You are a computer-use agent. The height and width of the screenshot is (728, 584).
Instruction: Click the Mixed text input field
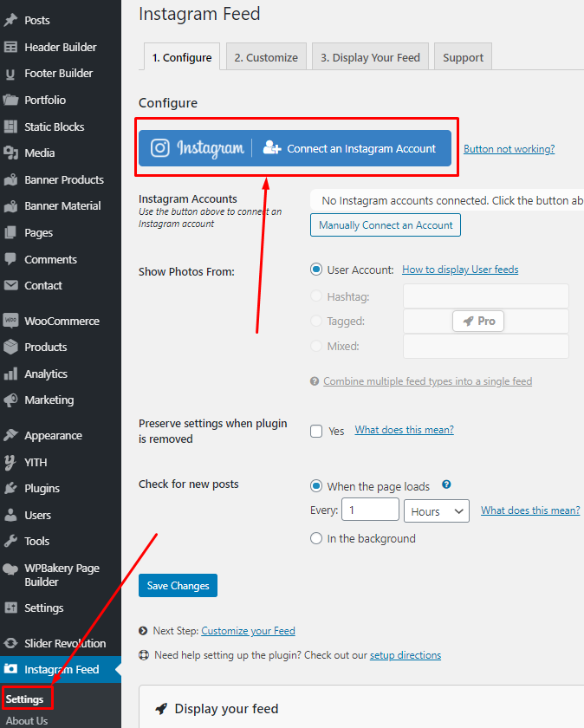coord(485,346)
